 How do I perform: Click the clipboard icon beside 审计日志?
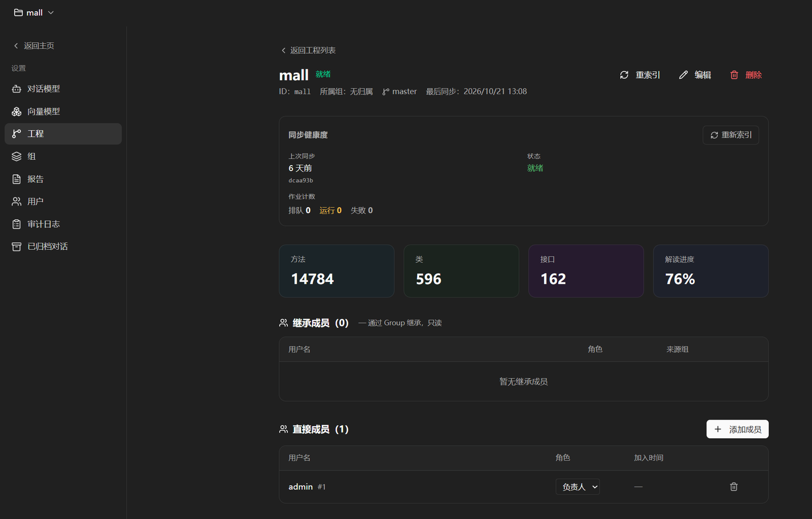(x=17, y=224)
